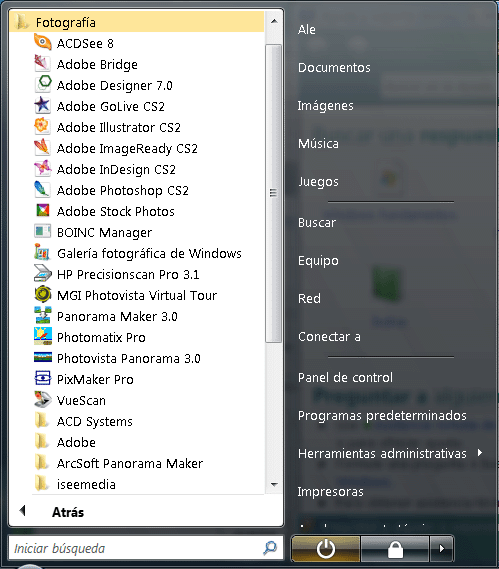The height and width of the screenshot is (569, 499).
Task: Open the Ale user folder
Action: [306, 30]
